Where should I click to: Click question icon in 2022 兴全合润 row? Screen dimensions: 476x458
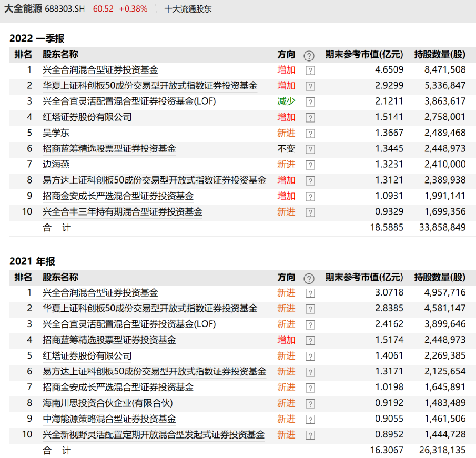click(x=310, y=70)
